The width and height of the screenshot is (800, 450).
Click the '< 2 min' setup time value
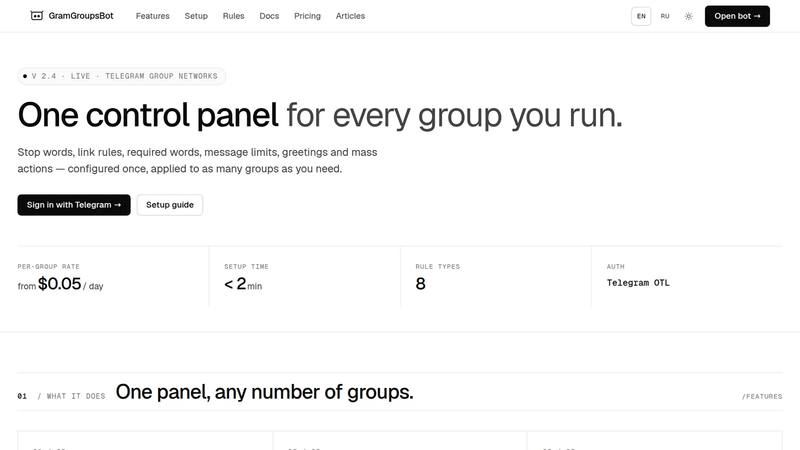point(243,284)
